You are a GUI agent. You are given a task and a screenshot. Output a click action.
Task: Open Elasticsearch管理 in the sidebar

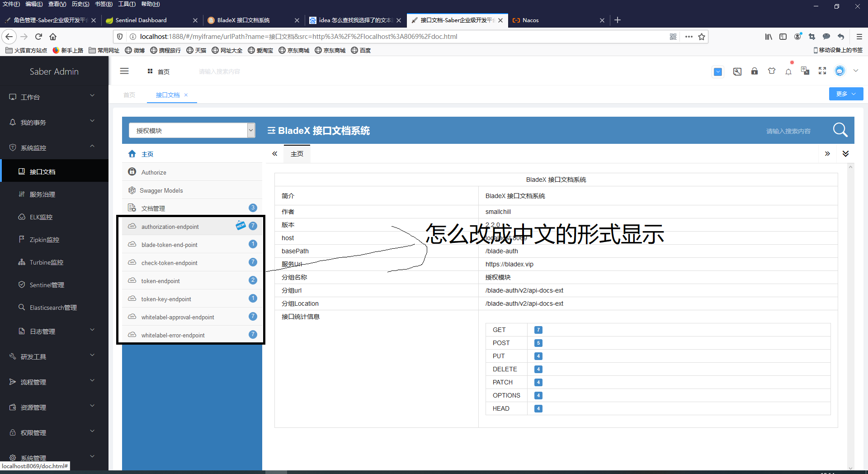(x=54, y=307)
